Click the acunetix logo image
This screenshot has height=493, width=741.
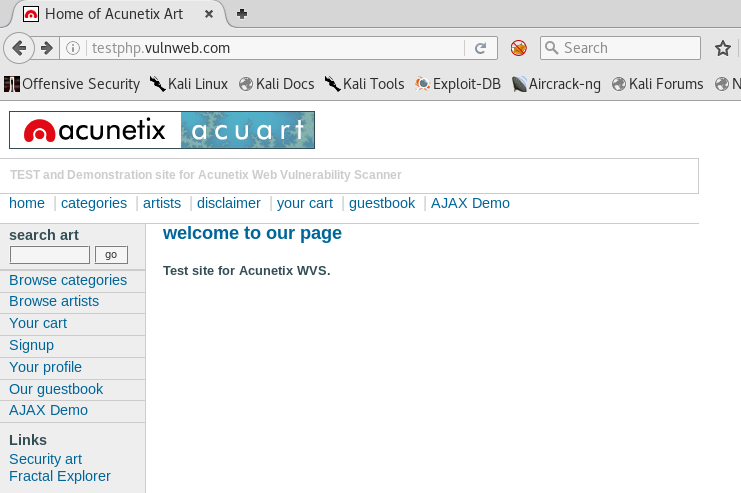pos(95,130)
